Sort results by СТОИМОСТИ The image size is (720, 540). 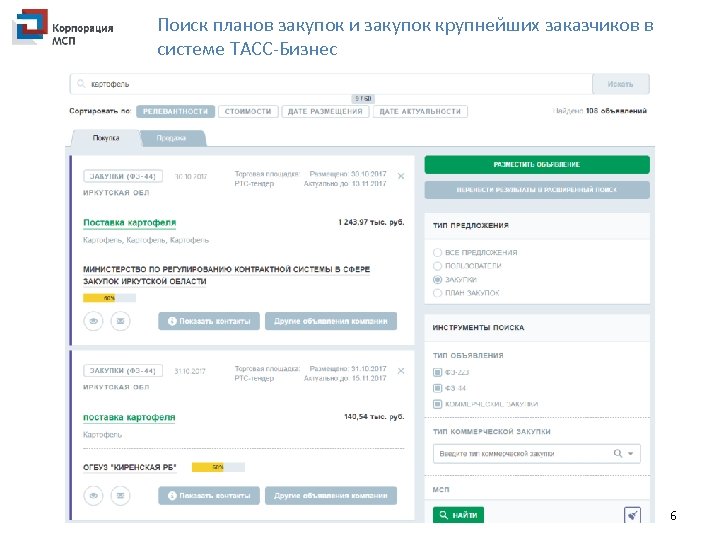pyautogui.click(x=248, y=112)
